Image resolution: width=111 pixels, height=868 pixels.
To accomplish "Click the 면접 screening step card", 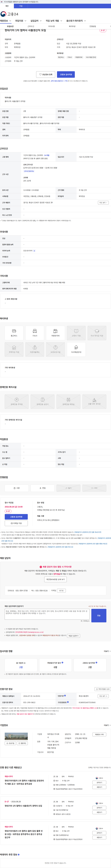I will pyautogui.click(x=43, y=488).
